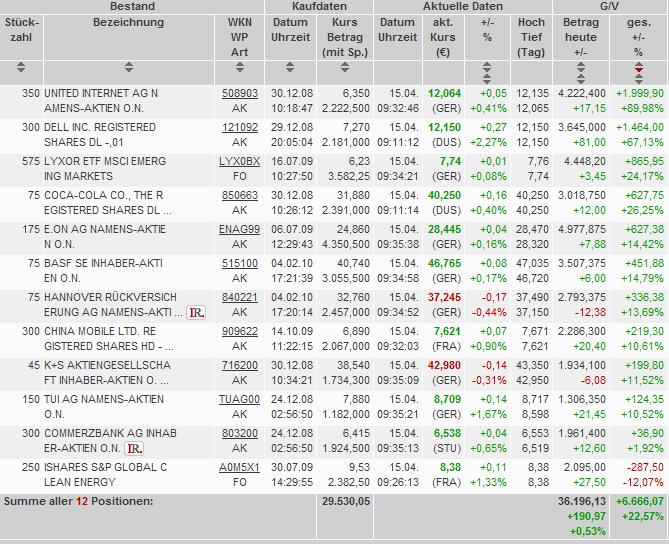This screenshot has width=669, height=544.
Task: Select CHINA MOBILE LTD. RE position name
Action: coord(100,332)
